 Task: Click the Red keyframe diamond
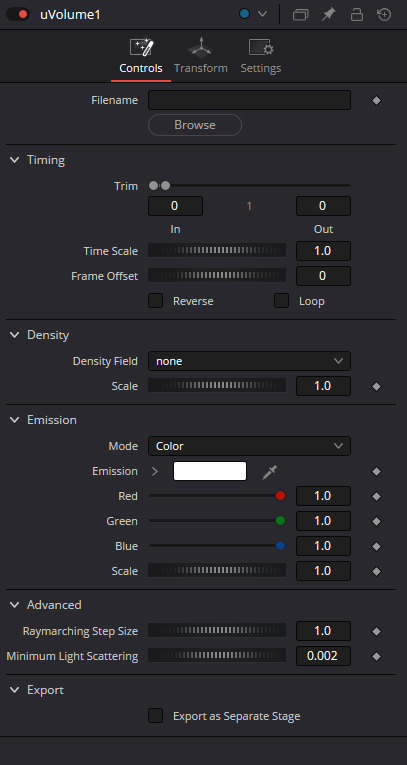click(376, 496)
